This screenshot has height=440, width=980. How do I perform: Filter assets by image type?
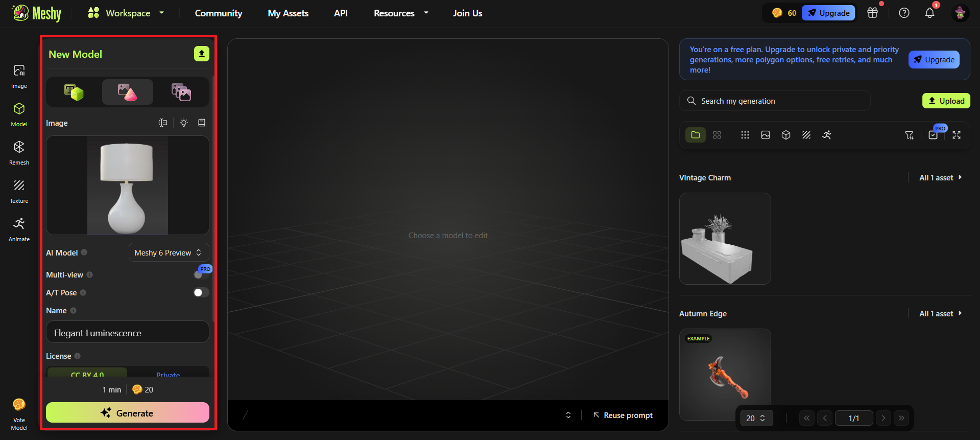[x=766, y=135]
